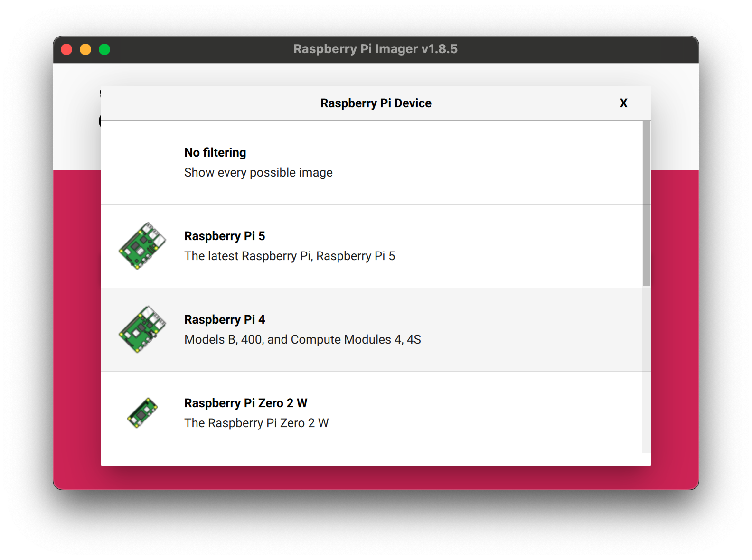Click "The Raspberry Pi Zero 2 W" description
The height and width of the screenshot is (560, 752).
click(x=256, y=423)
